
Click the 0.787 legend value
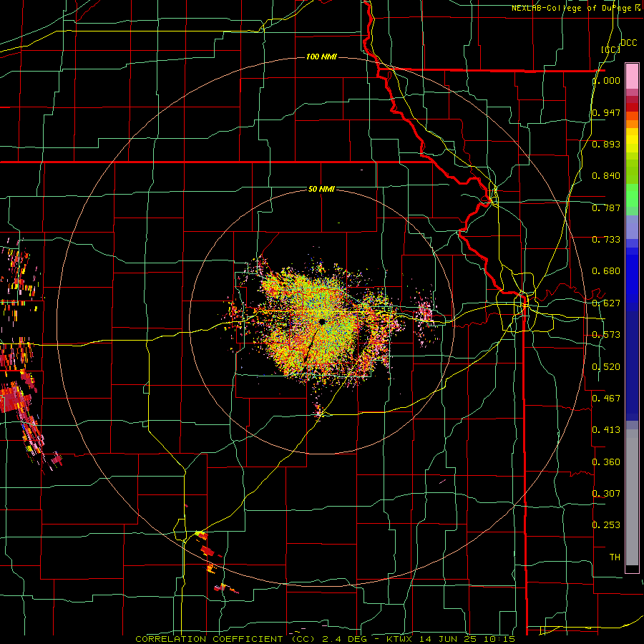coord(606,208)
